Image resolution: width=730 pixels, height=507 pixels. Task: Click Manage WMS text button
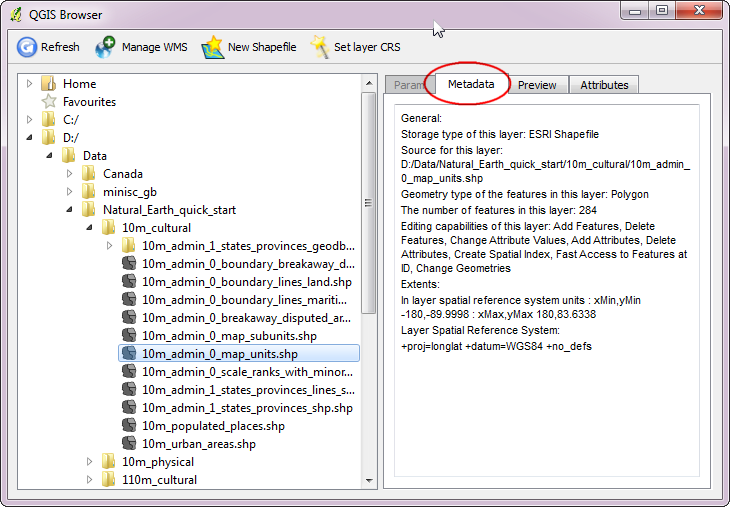(155, 47)
